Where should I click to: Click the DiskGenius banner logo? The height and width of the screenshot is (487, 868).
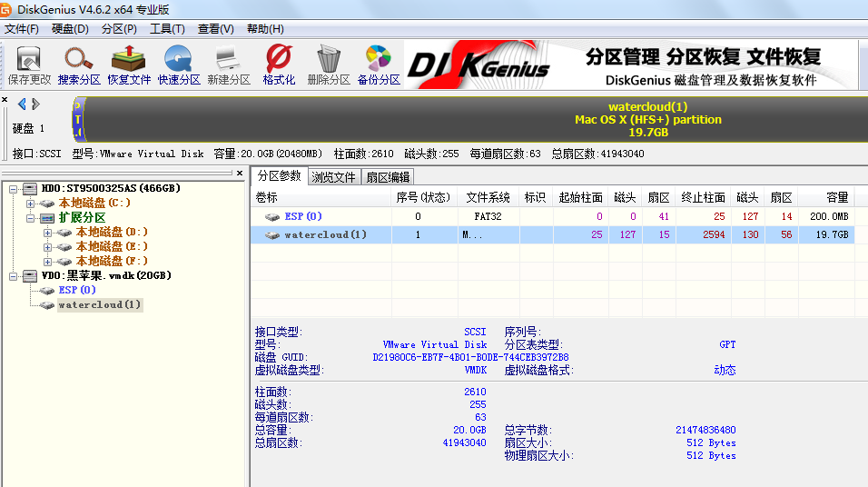[478, 65]
